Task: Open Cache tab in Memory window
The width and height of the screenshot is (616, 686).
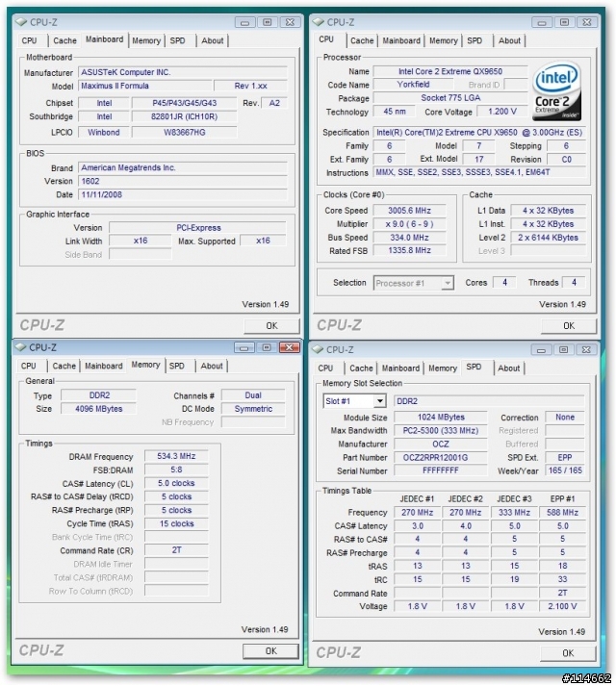Action: (x=64, y=366)
